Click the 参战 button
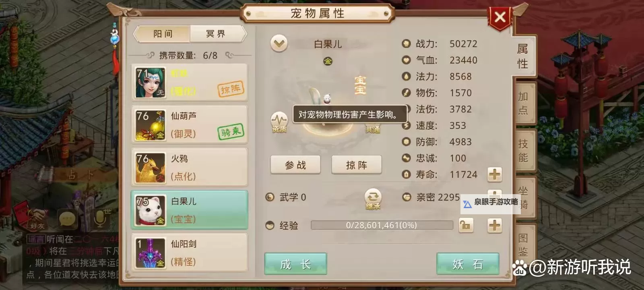This screenshot has height=290, width=644. (x=295, y=165)
